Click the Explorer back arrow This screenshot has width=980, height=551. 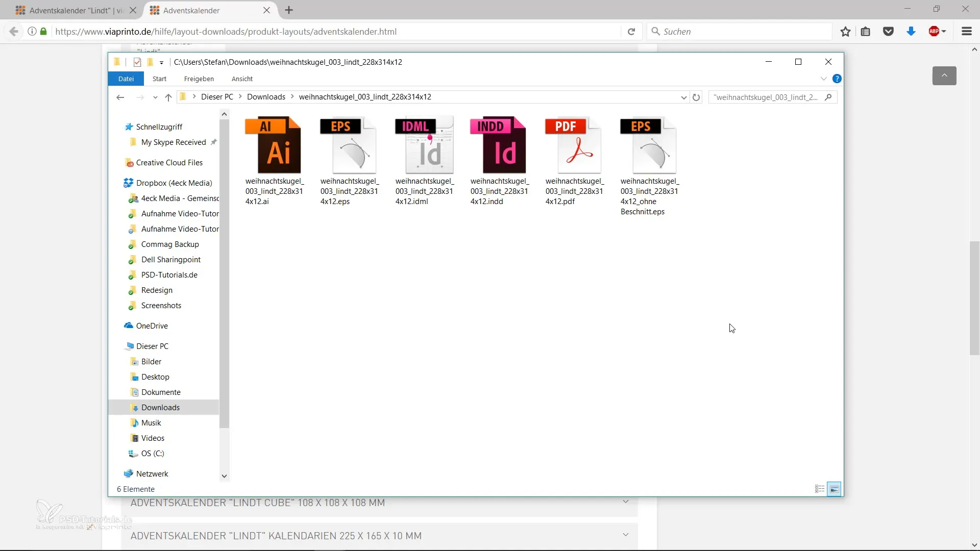pos(120,97)
